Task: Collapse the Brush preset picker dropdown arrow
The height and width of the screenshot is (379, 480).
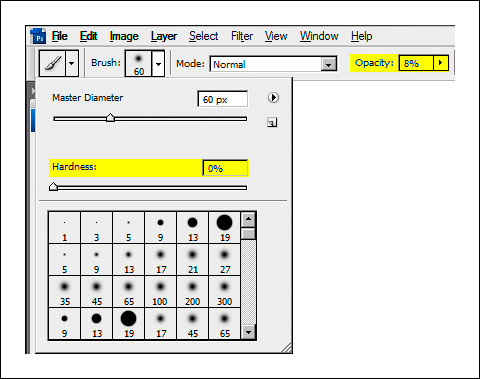Action: (x=158, y=63)
